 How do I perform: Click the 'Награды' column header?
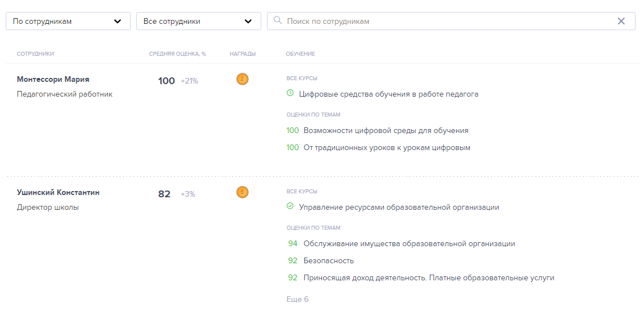pyautogui.click(x=242, y=54)
